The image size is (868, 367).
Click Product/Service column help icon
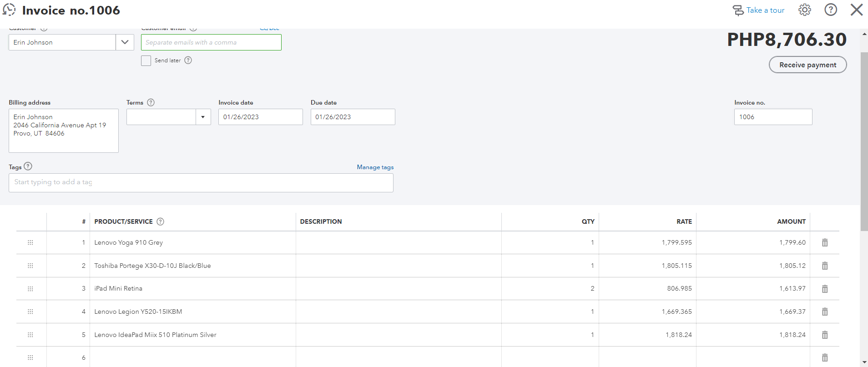[160, 221]
